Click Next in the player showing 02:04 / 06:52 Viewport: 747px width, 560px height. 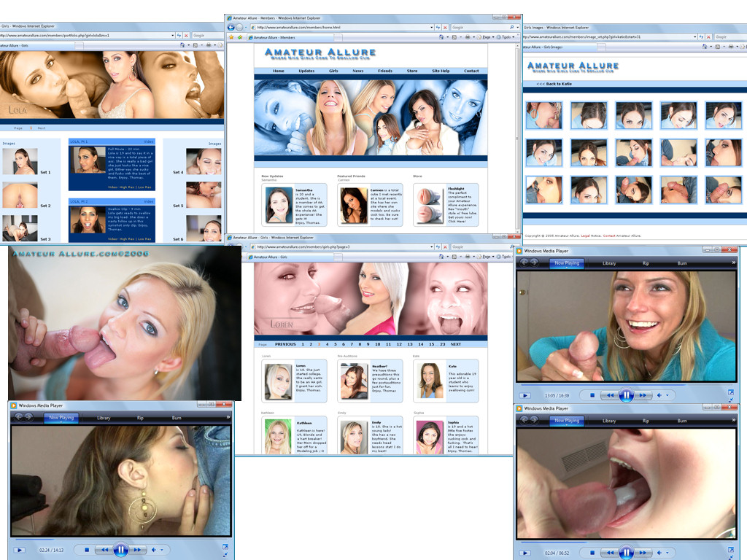pos(643,553)
